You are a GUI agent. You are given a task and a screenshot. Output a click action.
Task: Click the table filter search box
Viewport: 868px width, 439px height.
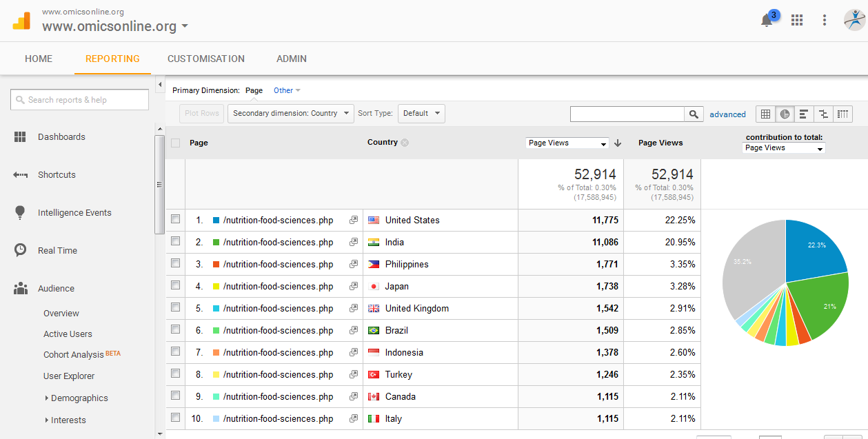click(x=627, y=114)
